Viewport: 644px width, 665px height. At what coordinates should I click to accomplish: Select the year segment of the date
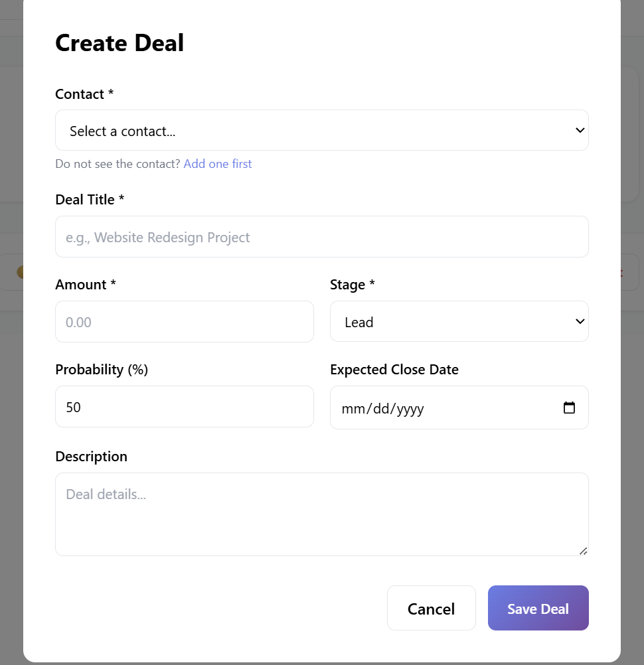[410, 408]
